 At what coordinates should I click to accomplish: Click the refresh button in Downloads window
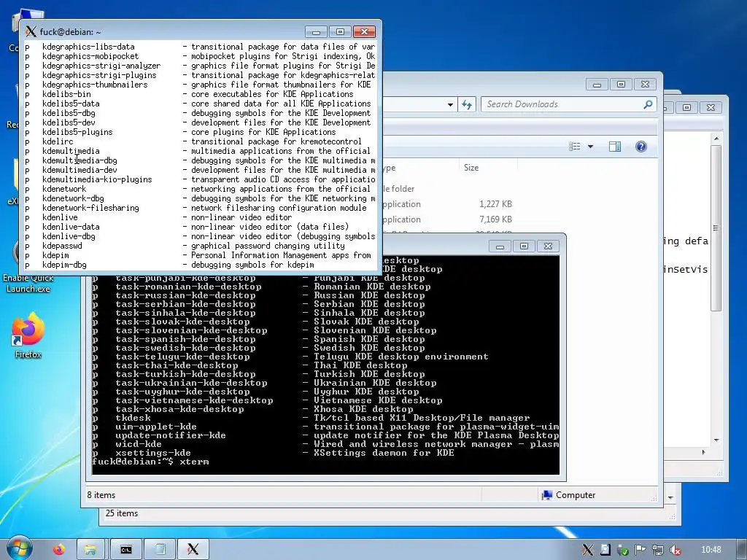[x=466, y=104]
